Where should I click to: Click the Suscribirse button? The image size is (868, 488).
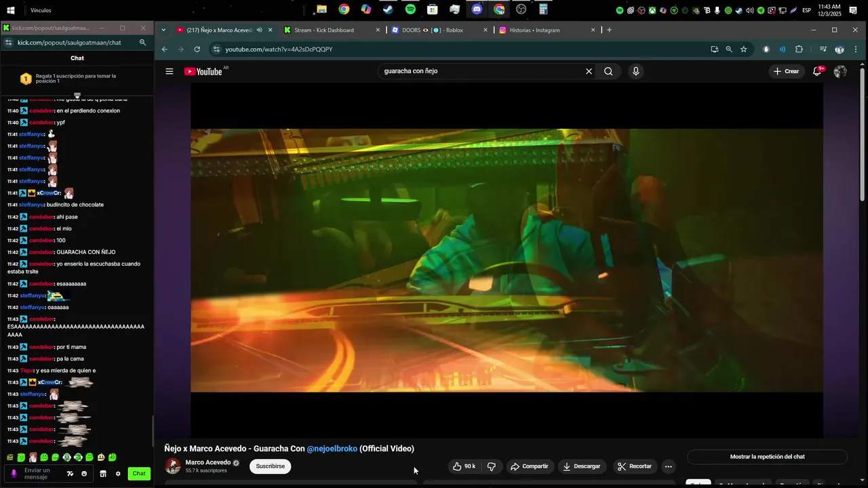(x=270, y=466)
